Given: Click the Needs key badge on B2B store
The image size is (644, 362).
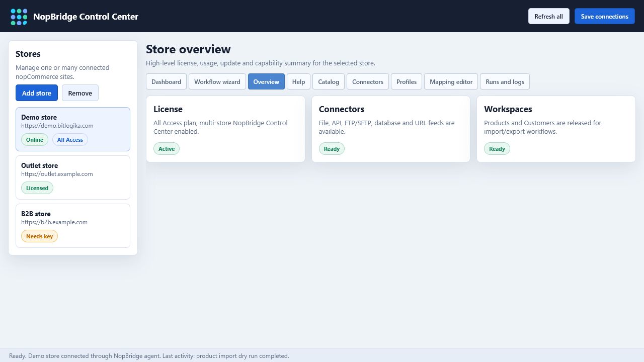Looking at the screenshot, I should (x=39, y=236).
